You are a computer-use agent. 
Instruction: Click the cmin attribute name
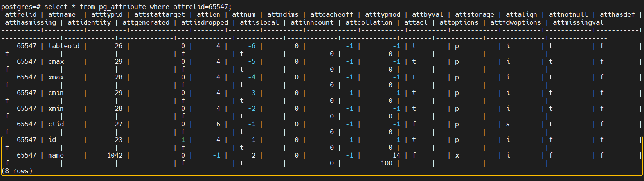pyautogui.click(x=56, y=93)
